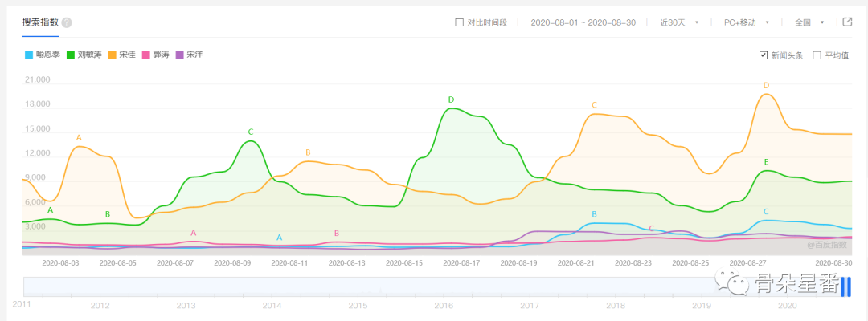Image resolution: width=868 pixels, height=321 pixels.
Task: Click the export/share icon at top right
Action: click(x=847, y=22)
